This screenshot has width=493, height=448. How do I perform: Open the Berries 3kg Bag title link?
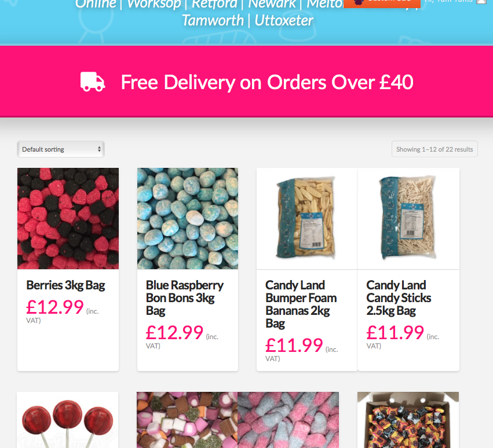pos(65,285)
